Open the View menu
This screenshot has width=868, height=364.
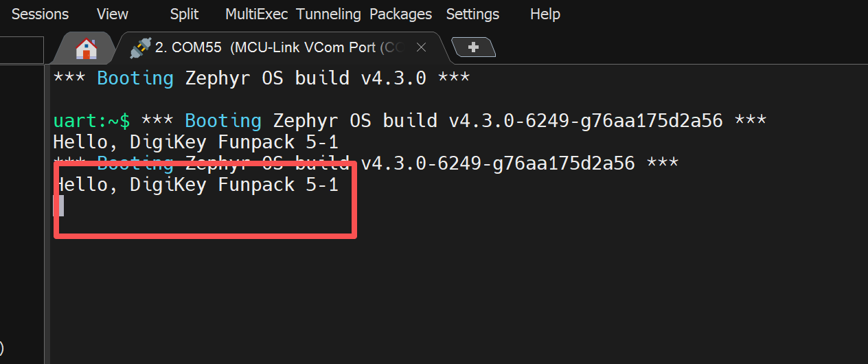113,14
